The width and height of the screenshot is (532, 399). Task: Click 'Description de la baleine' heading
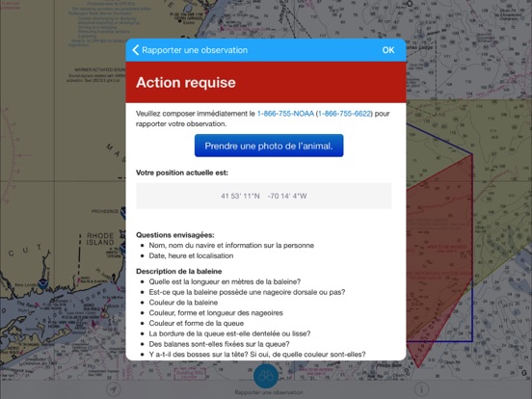(x=179, y=271)
